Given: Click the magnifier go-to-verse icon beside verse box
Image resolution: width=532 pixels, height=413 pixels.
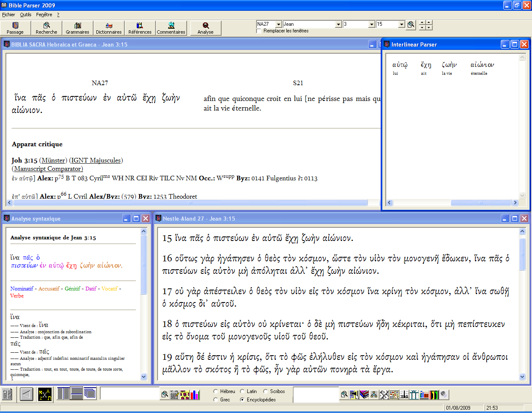Looking at the screenshot, I should tap(411, 25).
